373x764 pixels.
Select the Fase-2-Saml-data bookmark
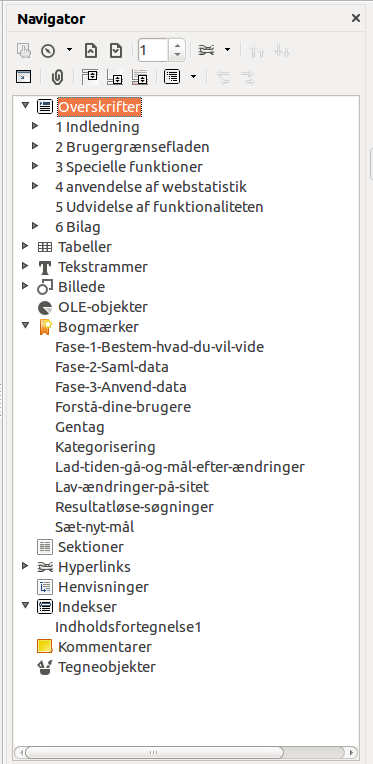(x=112, y=367)
